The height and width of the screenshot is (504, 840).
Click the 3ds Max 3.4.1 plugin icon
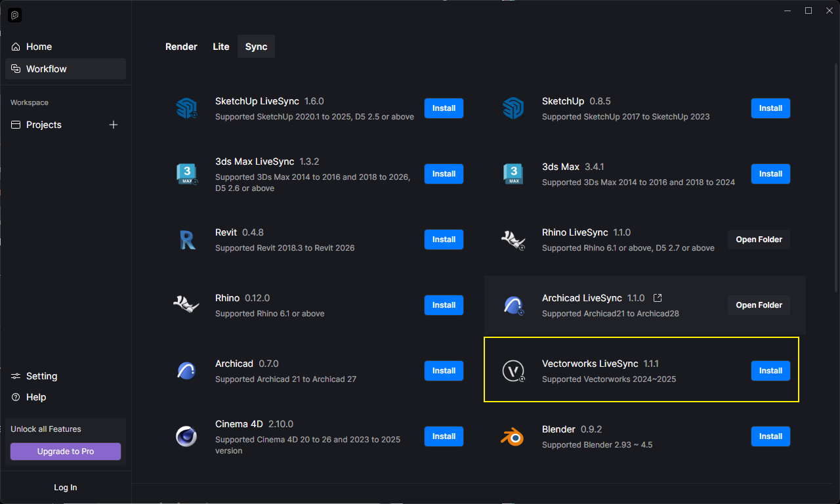pos(513,174)
